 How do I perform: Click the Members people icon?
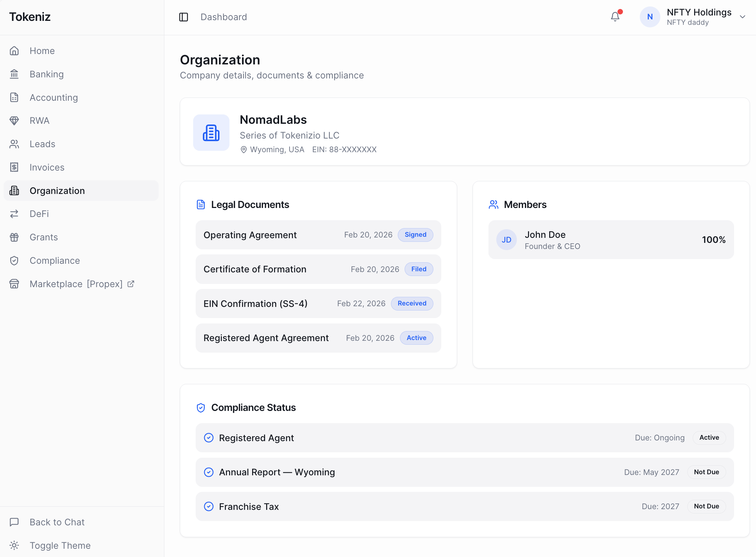493,205
